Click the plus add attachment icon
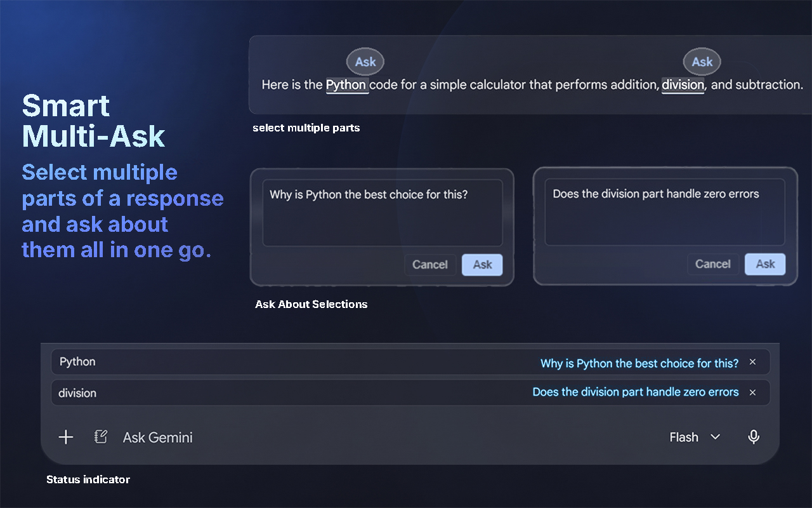812x508 pixels. point(66,437)
